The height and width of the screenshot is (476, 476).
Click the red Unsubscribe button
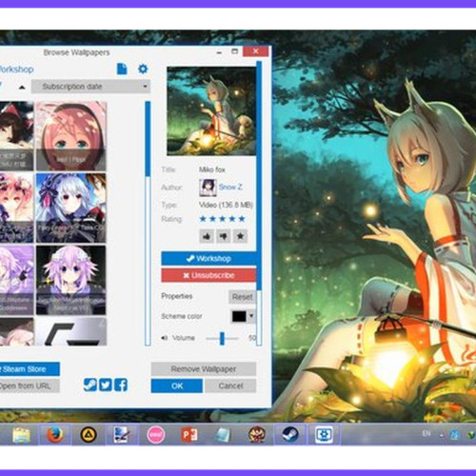click(208, 275)
